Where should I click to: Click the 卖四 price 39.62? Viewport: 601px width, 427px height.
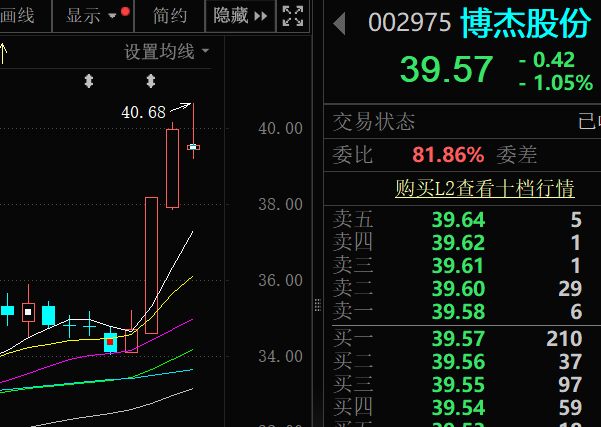tap(458, 243)
